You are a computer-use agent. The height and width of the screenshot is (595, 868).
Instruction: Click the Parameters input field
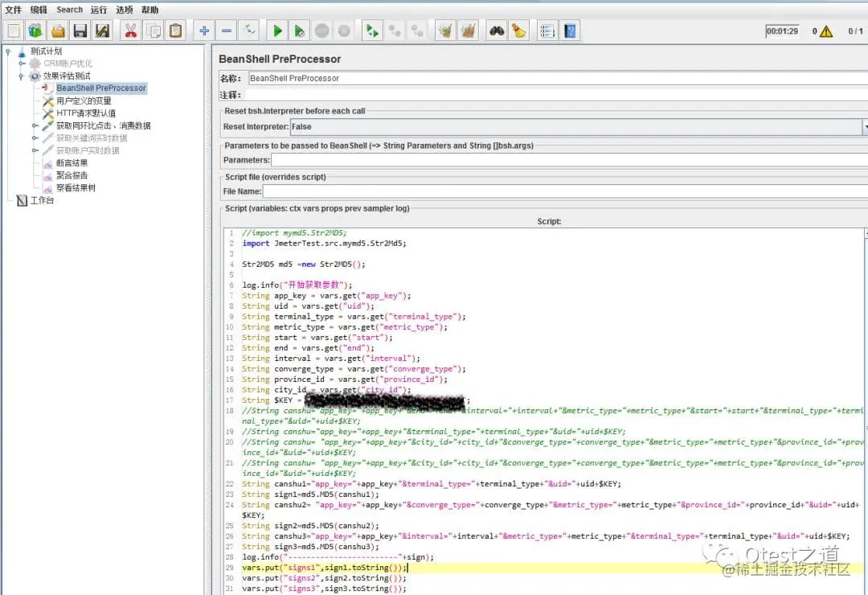[569, 160]
